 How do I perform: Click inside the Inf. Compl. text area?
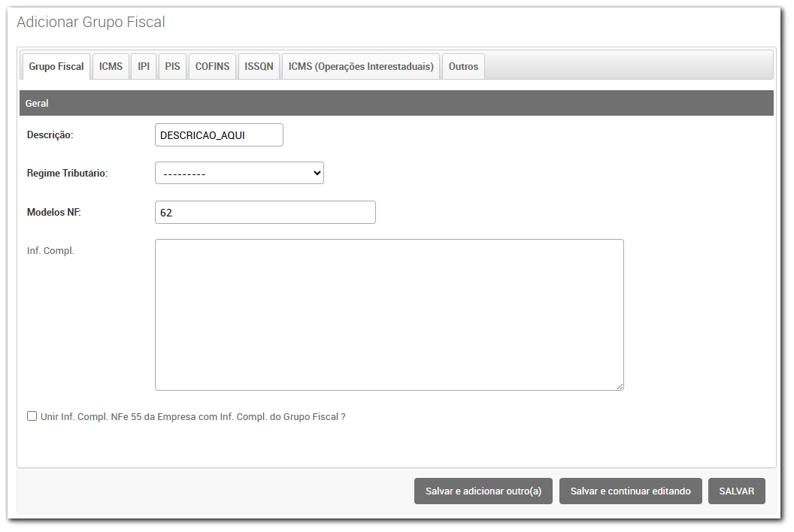389,314
